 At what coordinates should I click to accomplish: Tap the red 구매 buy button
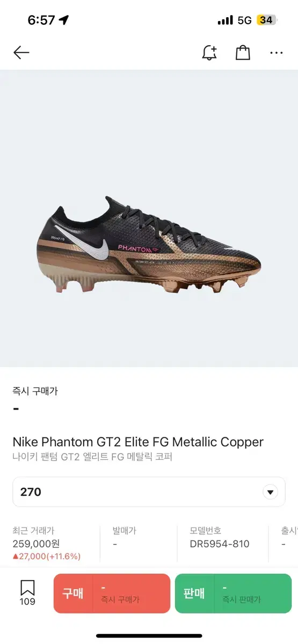112,594
